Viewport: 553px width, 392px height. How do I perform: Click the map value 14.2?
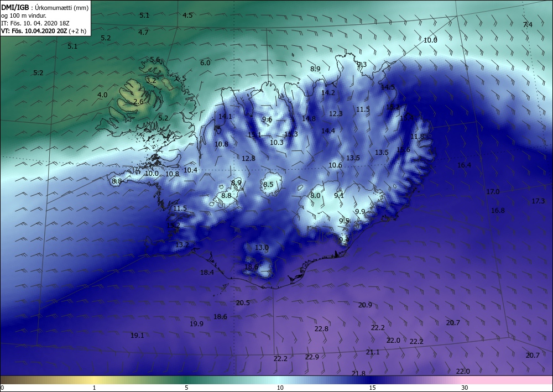(x=328, y=92)
